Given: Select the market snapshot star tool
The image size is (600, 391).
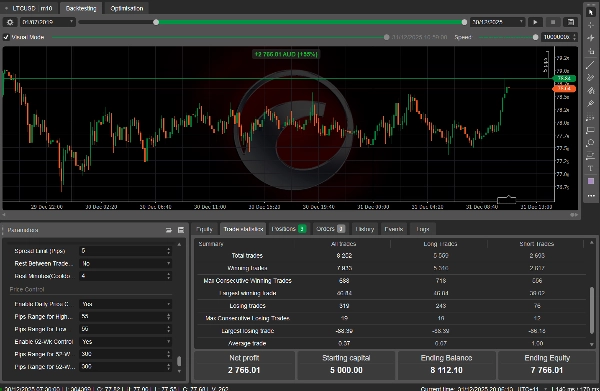Looking at the screenshot, I should coord(591,38).
